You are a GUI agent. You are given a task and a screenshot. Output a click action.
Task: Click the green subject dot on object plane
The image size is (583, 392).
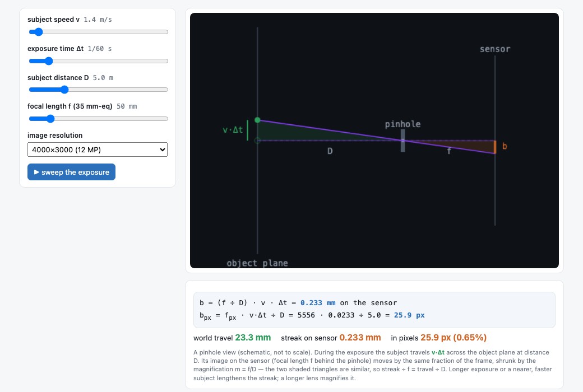pos(257,120)
